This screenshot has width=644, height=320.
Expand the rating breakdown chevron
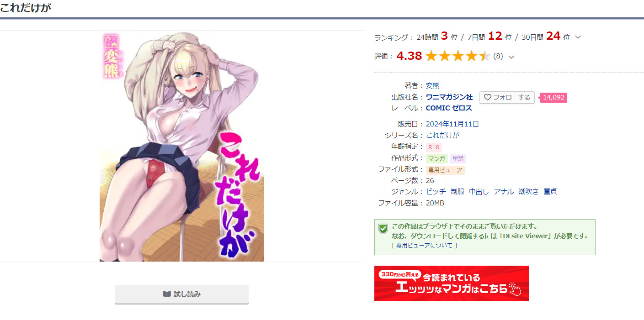pos(511,57)
